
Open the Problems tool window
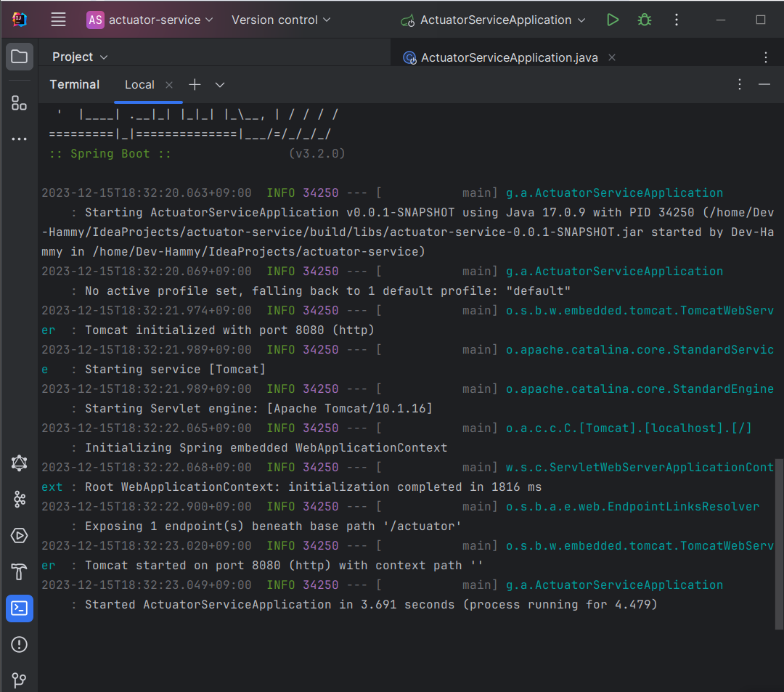(x=19, y=645)
